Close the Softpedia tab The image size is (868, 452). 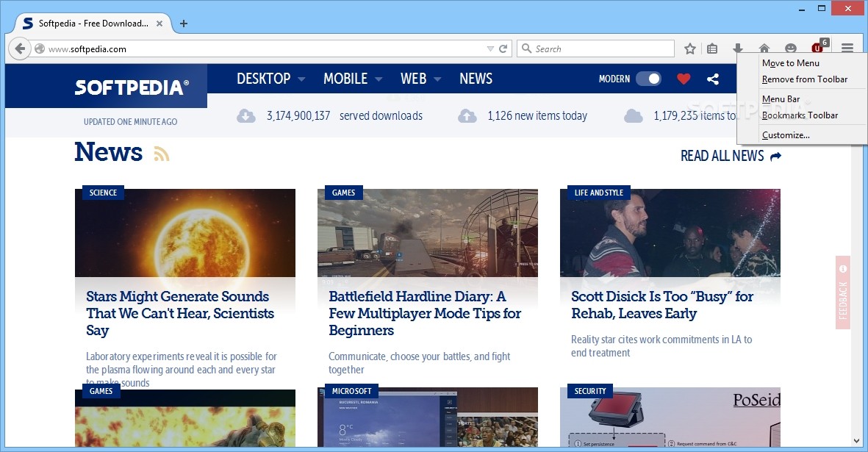[x=159, y=24]
